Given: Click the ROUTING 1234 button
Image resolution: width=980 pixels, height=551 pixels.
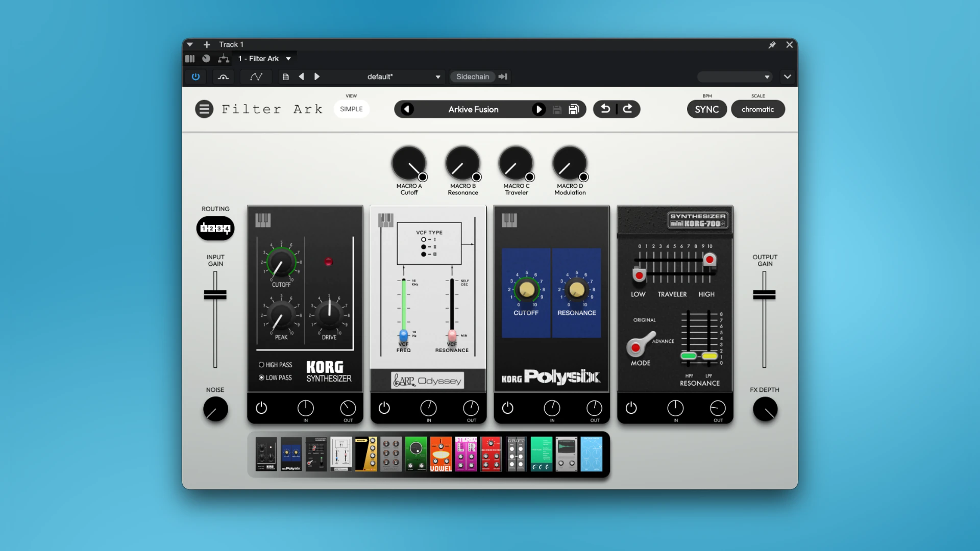Looking at the screenshot, I should point(215,229).
